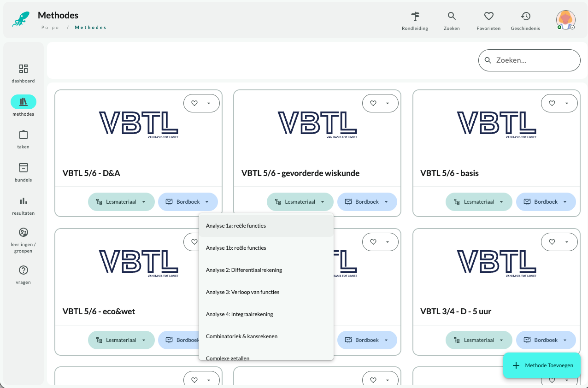Open Geschiedenis history icon
This screenshot has width=588, height=388.
(525, 16)
